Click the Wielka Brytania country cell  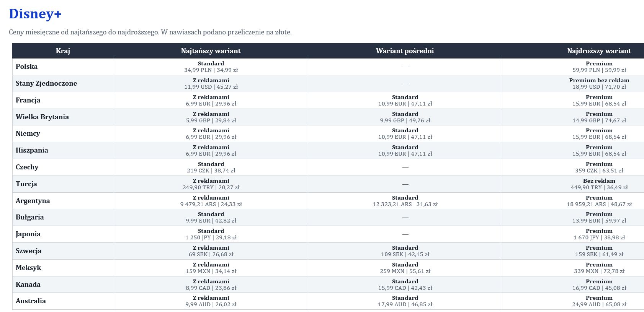63,117
